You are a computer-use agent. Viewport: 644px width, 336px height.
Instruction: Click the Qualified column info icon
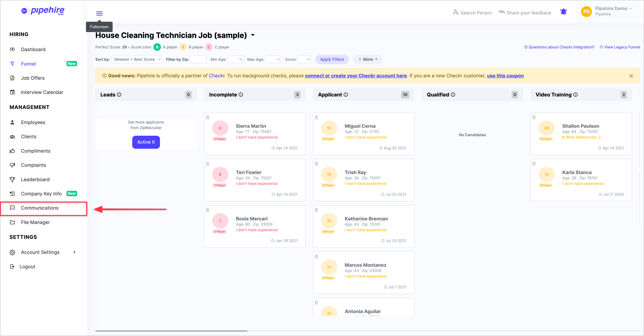[x=453, y=95]
